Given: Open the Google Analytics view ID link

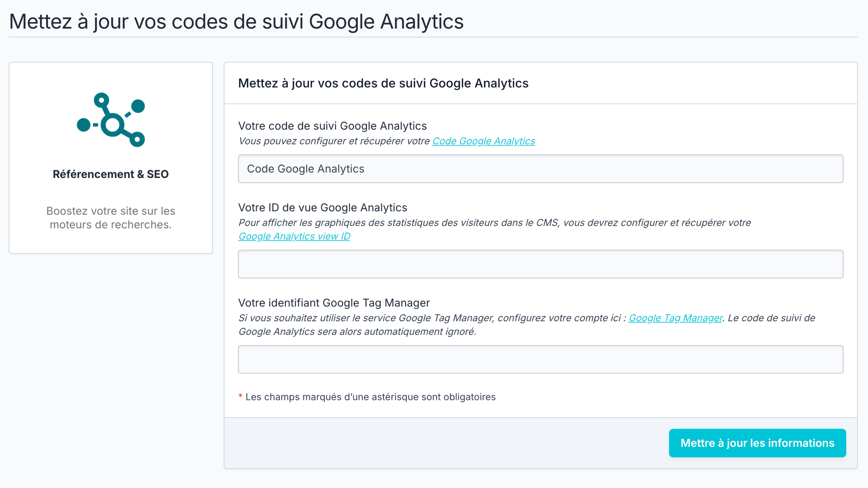Looking at the screenshot, I should pos(294,236).
